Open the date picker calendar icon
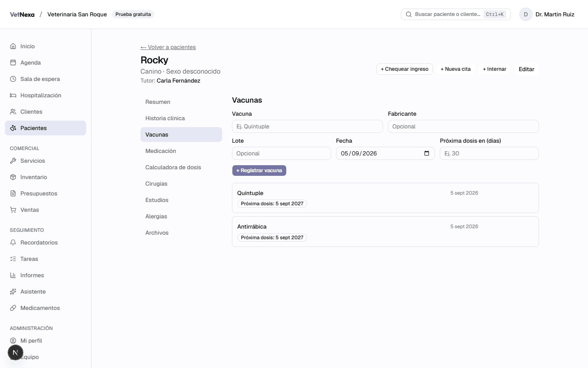The image size is (588, 368). click(427, 153)
